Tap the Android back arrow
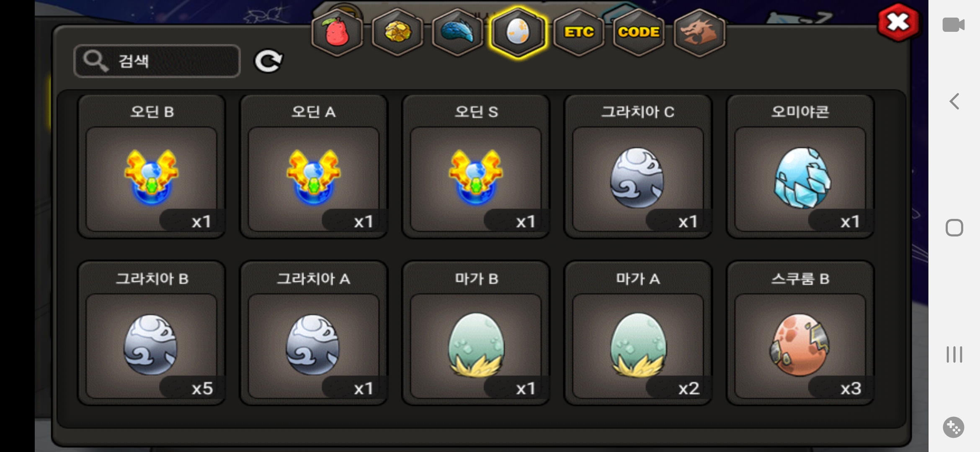This screenshot has width=980, height=452. point(954,101)
